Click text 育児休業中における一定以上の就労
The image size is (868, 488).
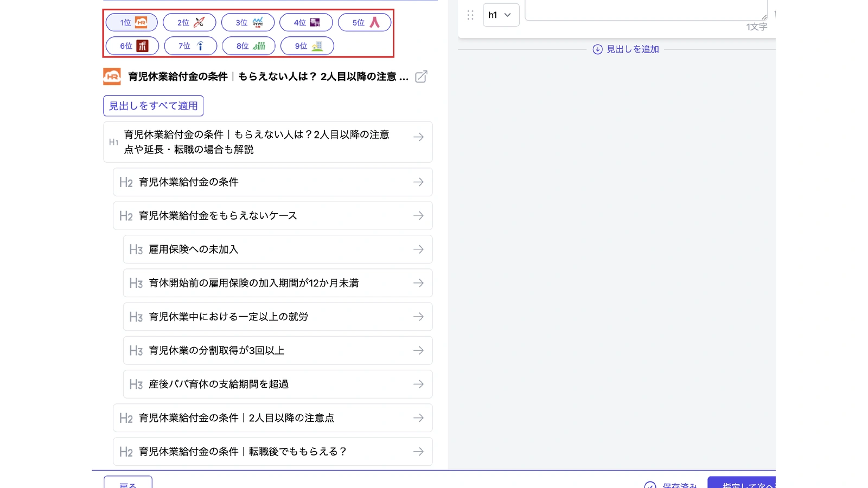(228, 317)
